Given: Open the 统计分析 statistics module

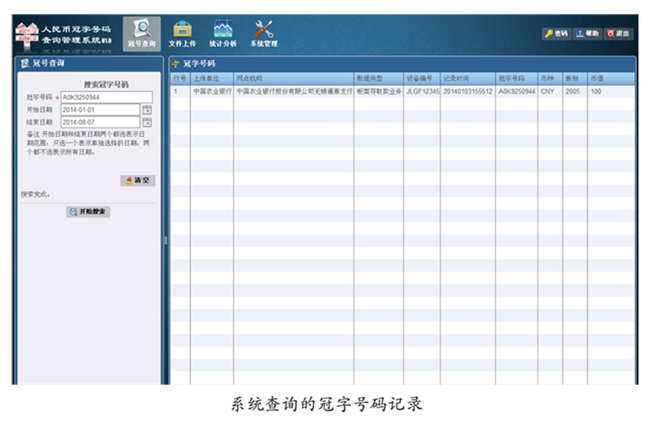Looking at the screenshot, I should tap(223, 33).
